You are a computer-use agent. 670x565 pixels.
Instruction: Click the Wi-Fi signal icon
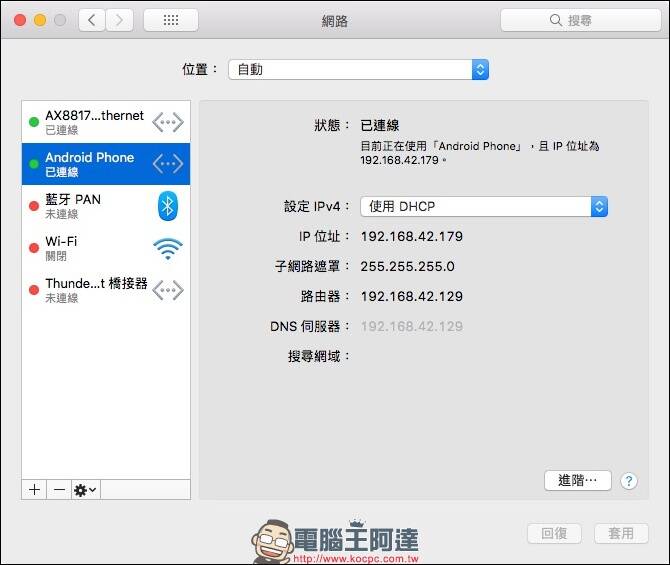click(x=168, y=248)
